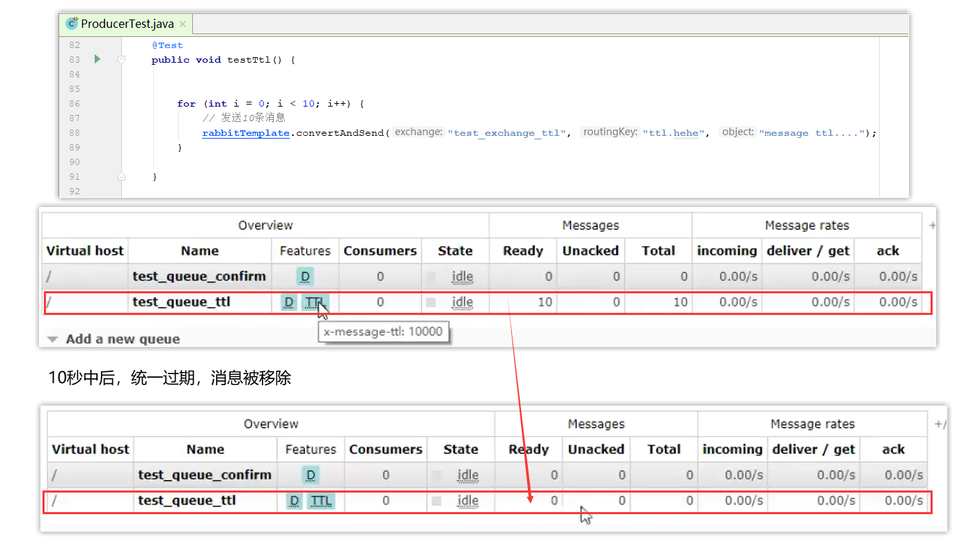Select the ProducerTest.java editor tab
This screenshot has width=980, height=549.
[126, 24]
